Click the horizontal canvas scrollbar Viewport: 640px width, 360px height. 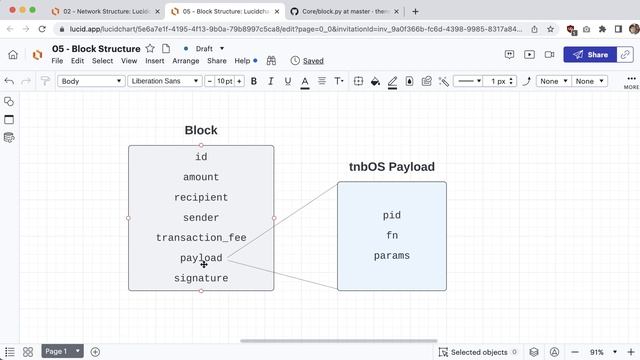[x=339, y=341]
